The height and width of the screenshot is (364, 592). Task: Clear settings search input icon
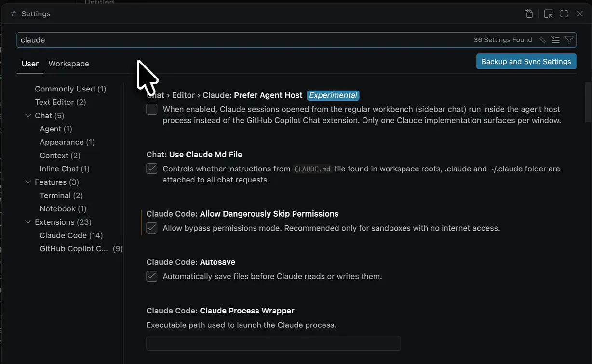[555, 40]
